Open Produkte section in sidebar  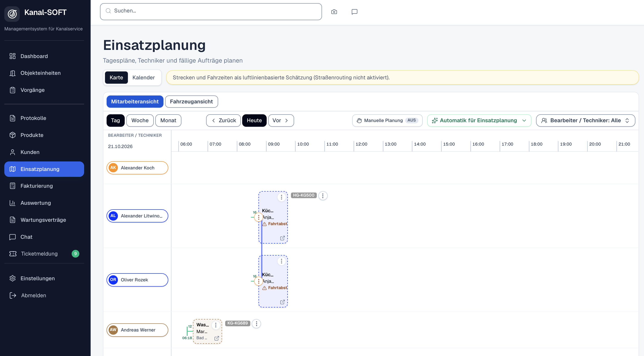tap(44, 135)
